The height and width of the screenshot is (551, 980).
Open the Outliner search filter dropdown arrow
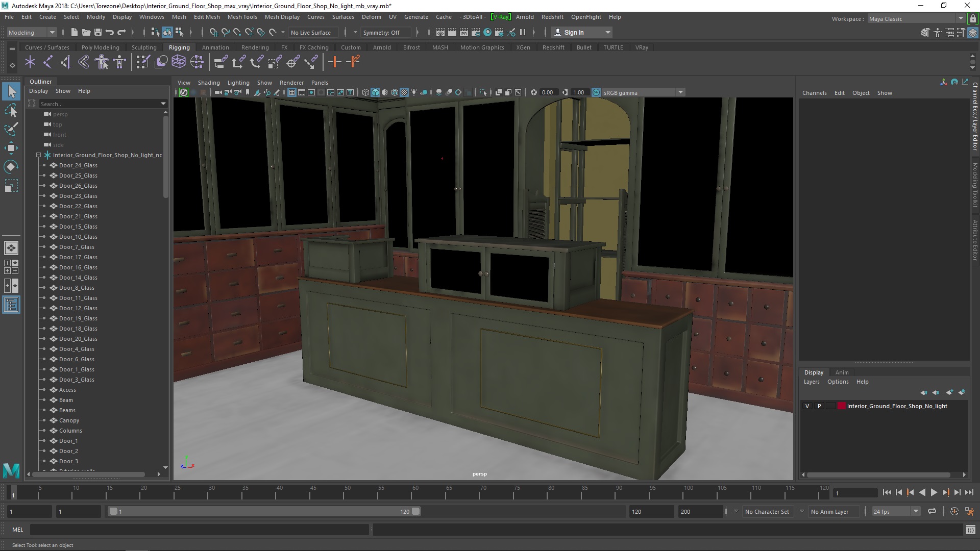coord(163,104)
